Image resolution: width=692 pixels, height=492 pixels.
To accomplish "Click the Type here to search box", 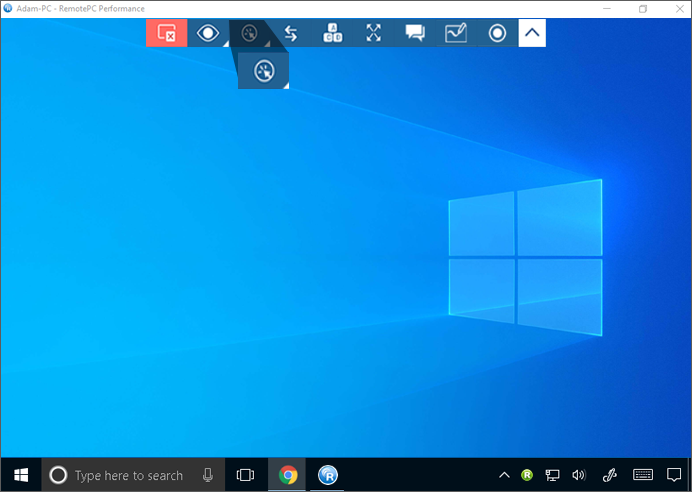I will tap(128, 476).
